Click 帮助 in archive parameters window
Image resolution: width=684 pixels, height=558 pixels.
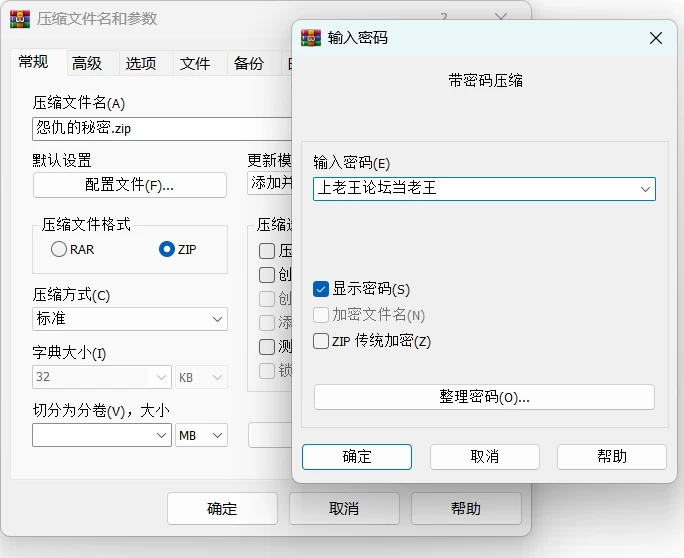466,509
